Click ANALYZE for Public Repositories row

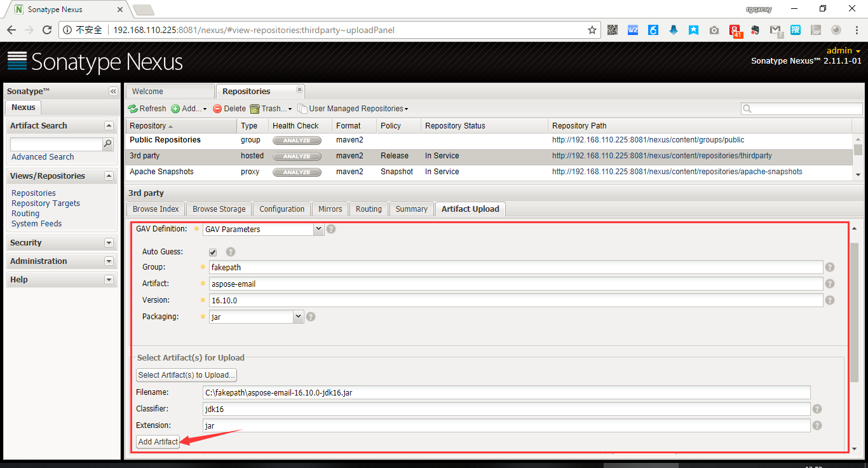[297, 141]
